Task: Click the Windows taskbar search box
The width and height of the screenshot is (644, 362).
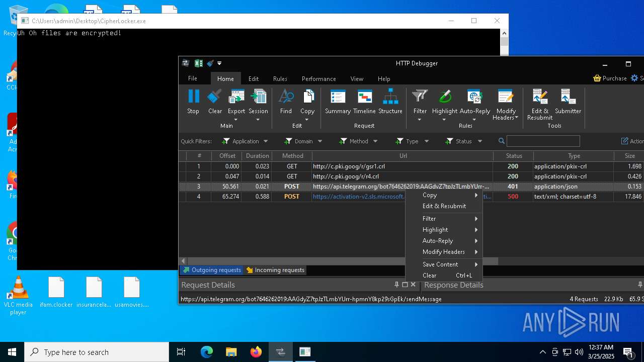Action: pos(97,352)
